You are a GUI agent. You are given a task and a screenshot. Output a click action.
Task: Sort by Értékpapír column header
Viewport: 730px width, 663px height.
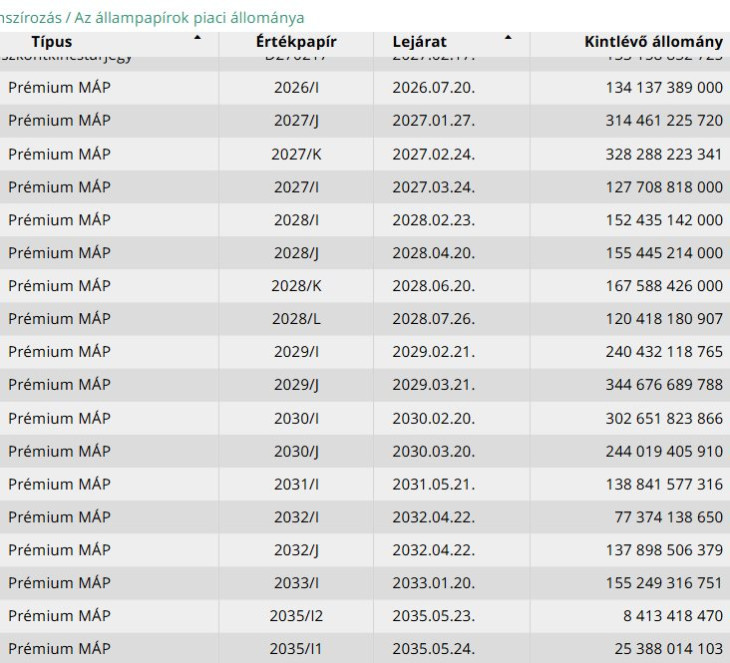tap(298, 42)
